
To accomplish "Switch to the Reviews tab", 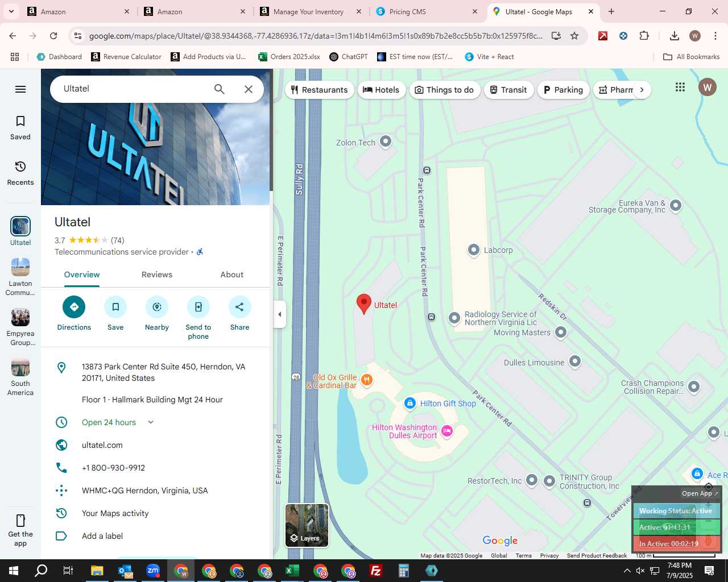I will pyautogui.click(x=157, y=275).
